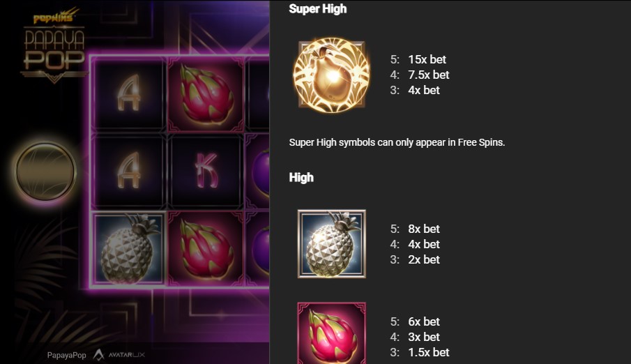Screen dimensions: 631x364
Task: Select the bottom row dragon fruit on reels
Action: tap(206, 249)
